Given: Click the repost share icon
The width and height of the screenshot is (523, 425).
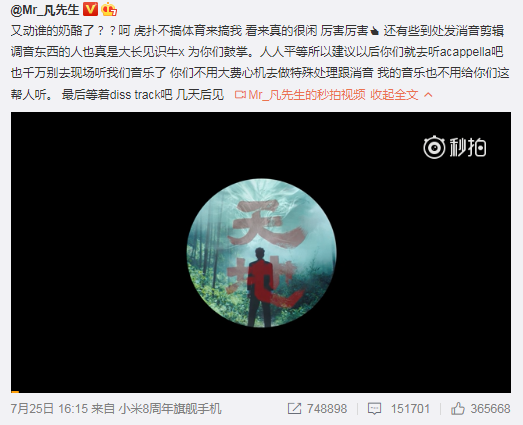Looking at the screenshot, I should (x=294, y=409).
